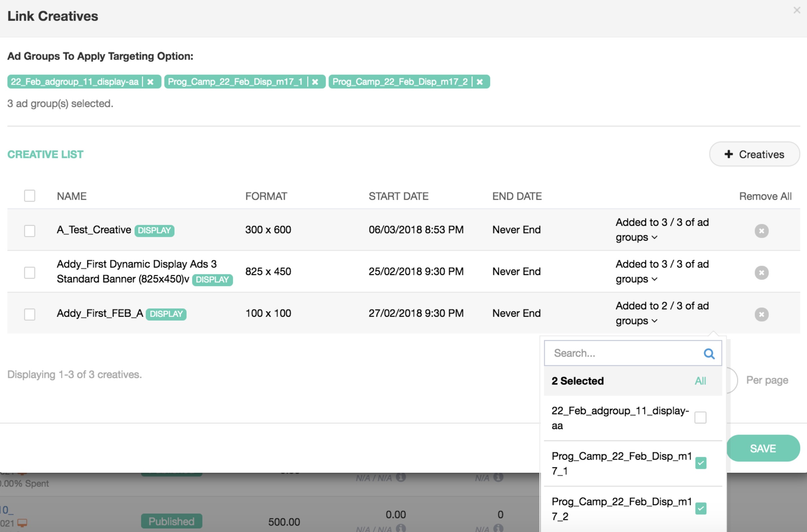This screenshot has height=532, width=807.
Task: Click the search magnifier icon in dropdown
Action: pos(709,354)
